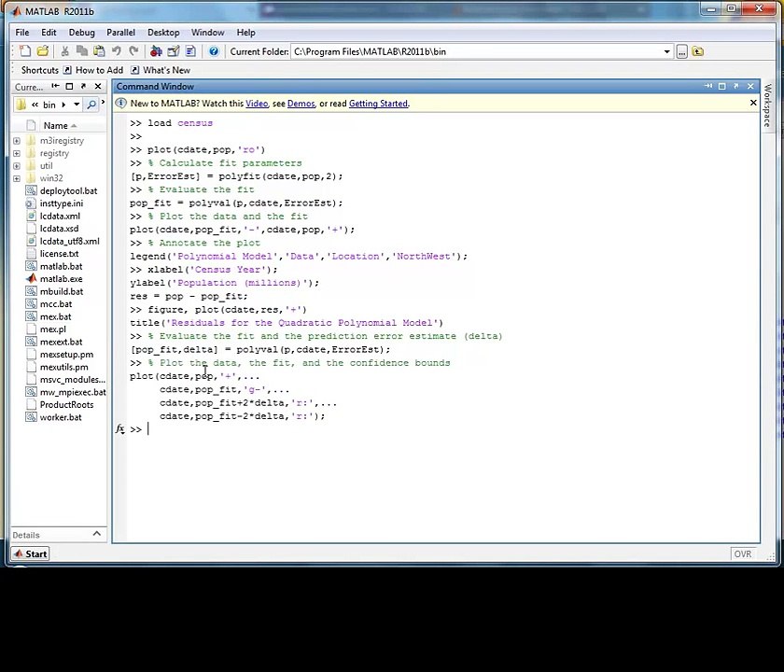784x672 pixels.
Task: Click the search icon in Current Folder panel
Action: pyautogui.click(x=91, y=105)
